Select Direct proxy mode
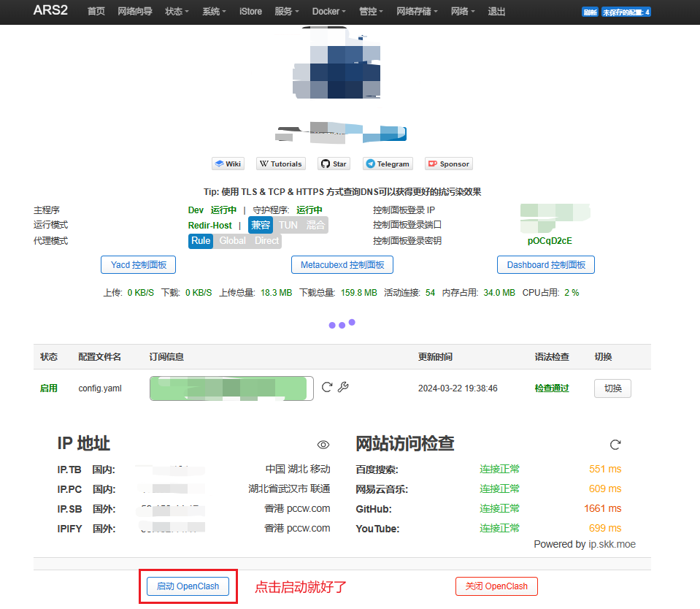The height and width of the screenshot is (609, 700). point(267,241)
